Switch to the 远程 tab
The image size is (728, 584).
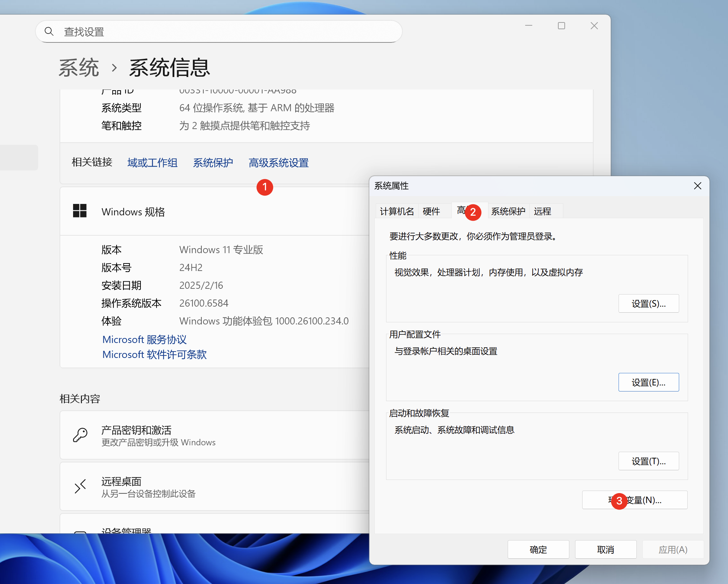[542, 211]
